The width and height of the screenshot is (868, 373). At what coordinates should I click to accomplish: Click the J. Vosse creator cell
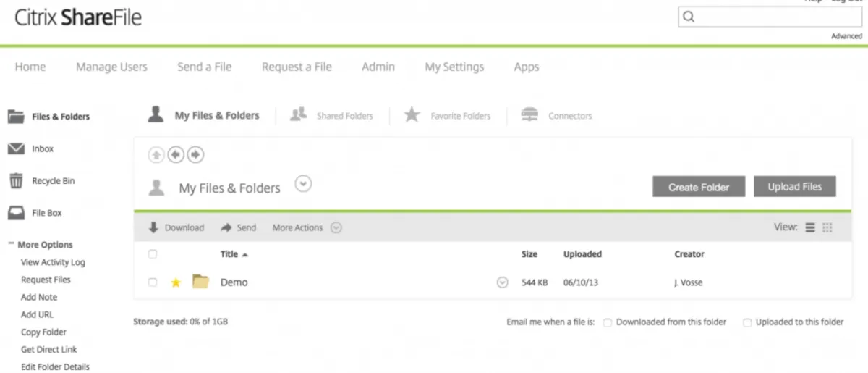pyautogui.click(x=689, y=282)
